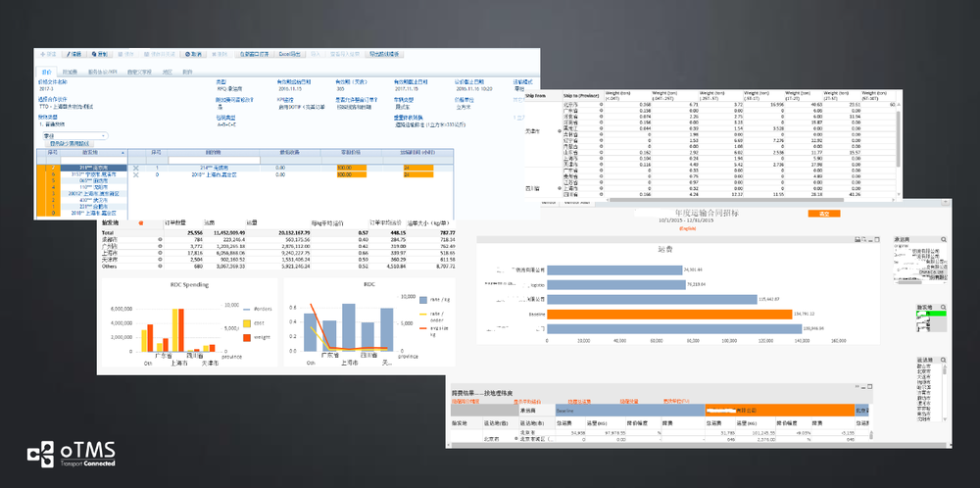Click the orange 清空 button

[x=823, y=213]
